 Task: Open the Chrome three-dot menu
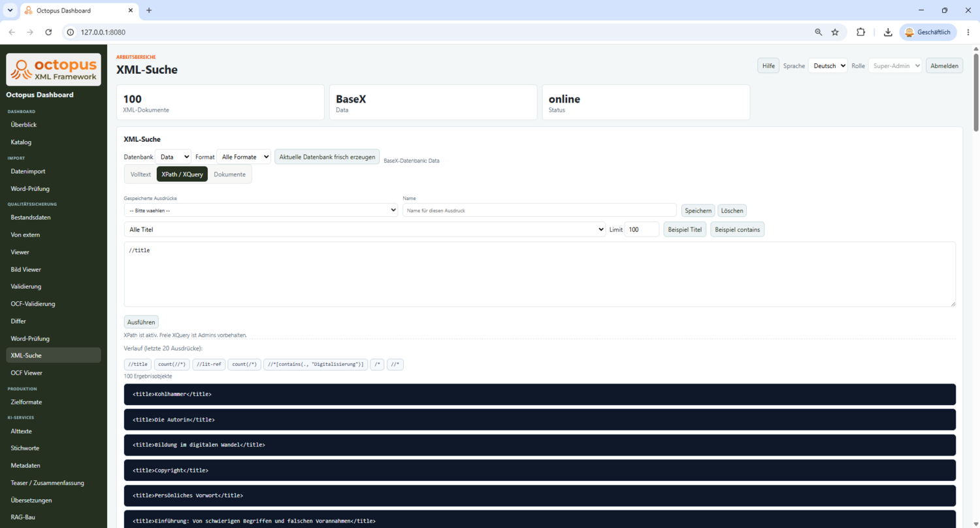pyautogui.click(x=968, y=32)
